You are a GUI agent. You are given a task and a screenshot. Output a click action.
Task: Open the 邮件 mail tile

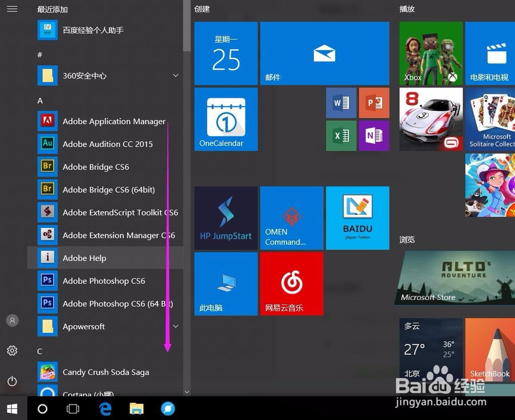(x=325, y=54)
